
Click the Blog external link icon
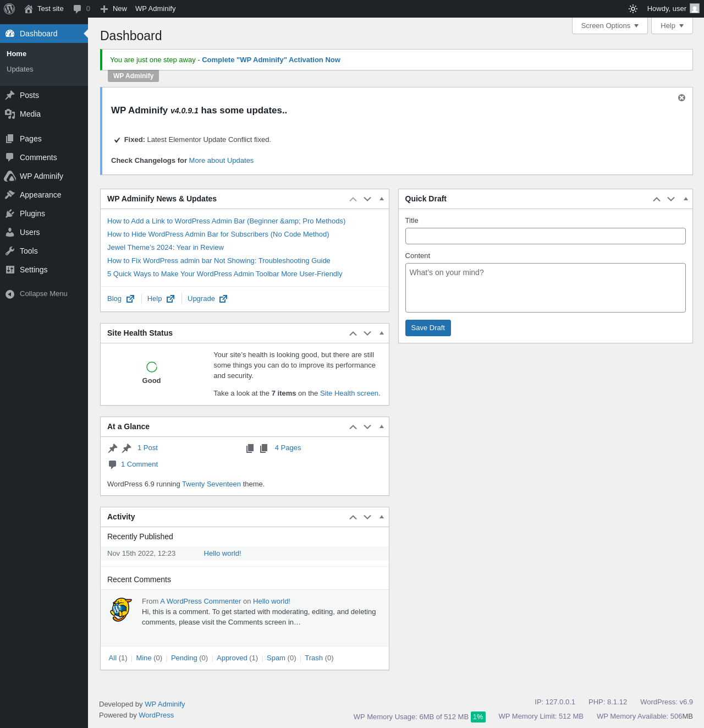click(130, 299)
